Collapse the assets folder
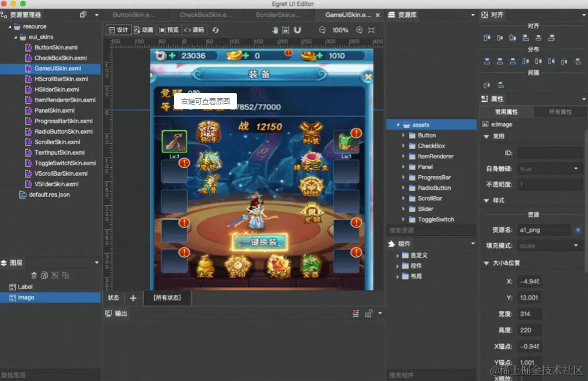This screenshot has width=588, height=381. click(398, 124)
